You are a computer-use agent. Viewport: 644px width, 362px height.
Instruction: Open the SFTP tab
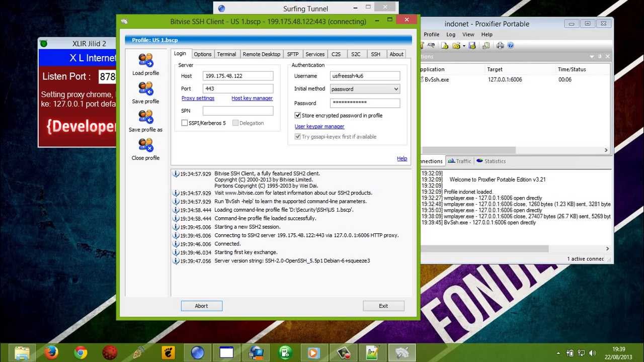pos(293,54)
